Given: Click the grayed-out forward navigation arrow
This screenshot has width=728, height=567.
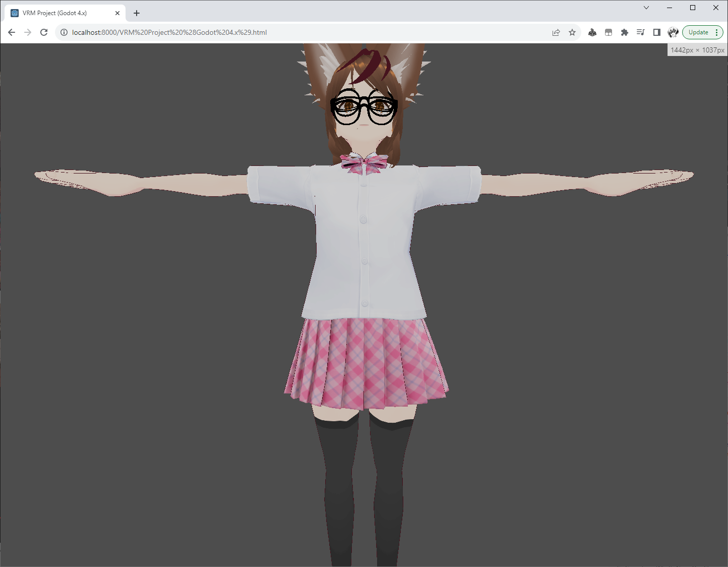Looking at the screenshot, I should pos(27,32).
